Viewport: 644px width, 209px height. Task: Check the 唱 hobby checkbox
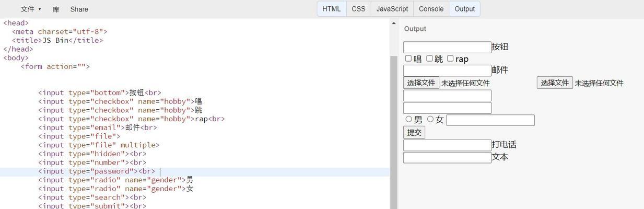coord(408,59)
